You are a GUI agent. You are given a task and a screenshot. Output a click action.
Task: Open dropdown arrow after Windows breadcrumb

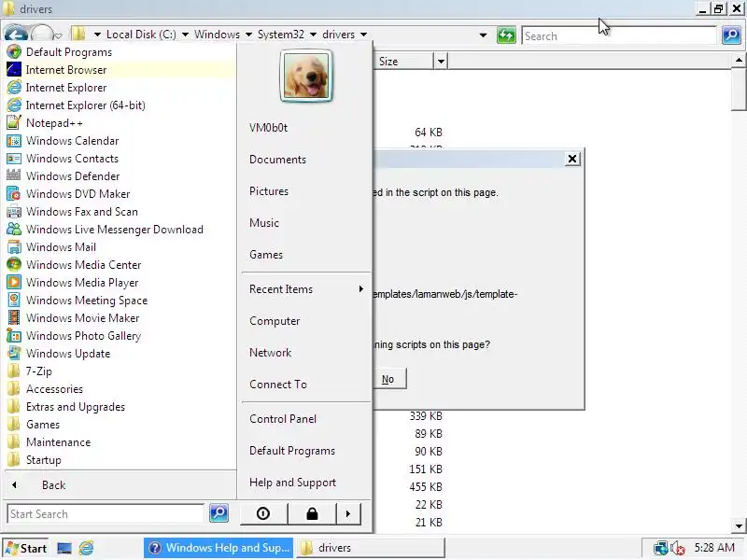tap(248, 35)
